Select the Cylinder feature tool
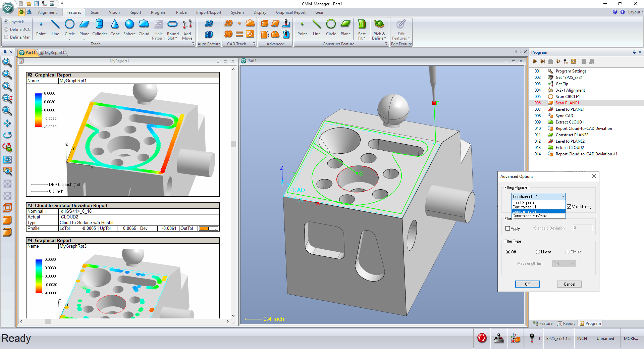644x349 pixels. pos(100,28)
